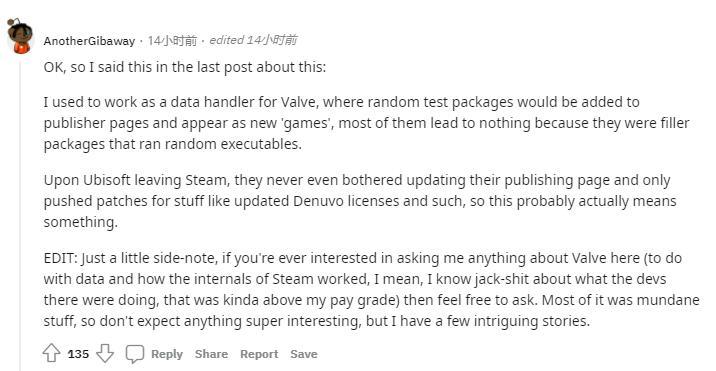Open the AnotherGibaway username profile link
716x371 pixels.
pos(90,41)
